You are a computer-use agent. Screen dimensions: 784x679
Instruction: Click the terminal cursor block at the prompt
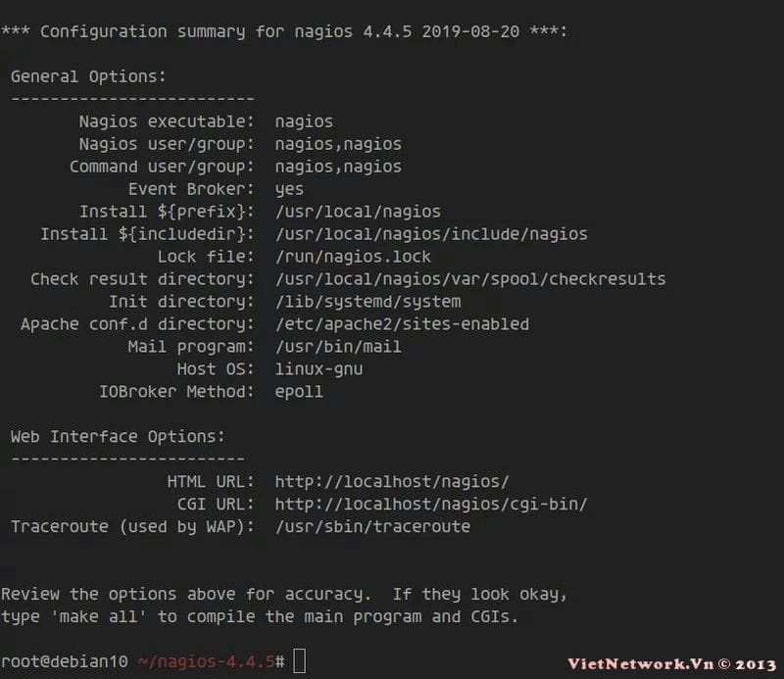pos(299,662)
